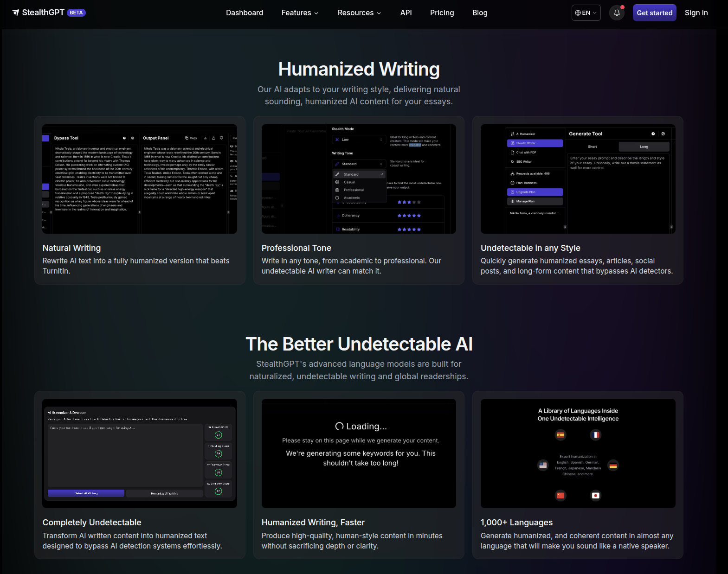Choose Casual in the tone list
The width and height of the screenshot is (728, 574).
coord(359,182)
